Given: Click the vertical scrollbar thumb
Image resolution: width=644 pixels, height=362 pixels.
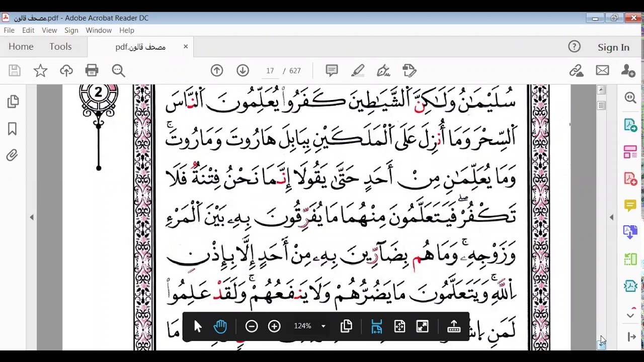Looking at the screenshot, I should pyautogui.click(x=601, y=106).
